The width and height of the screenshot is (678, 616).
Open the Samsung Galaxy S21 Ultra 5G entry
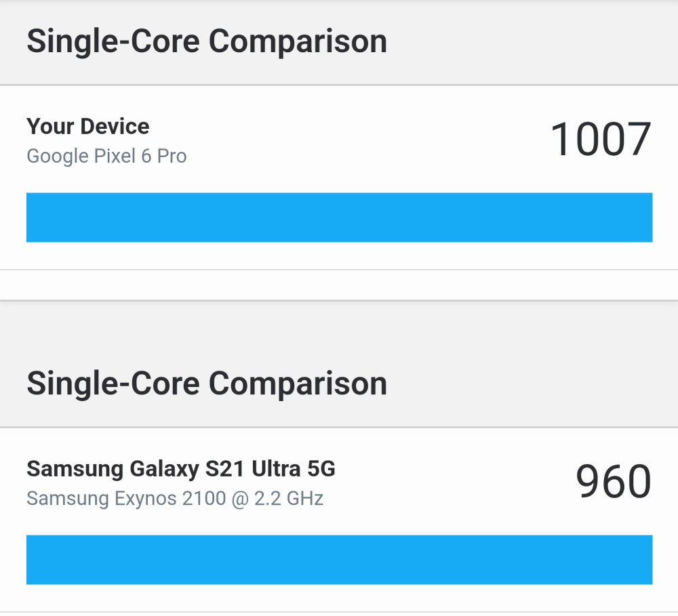click(181, 469)
